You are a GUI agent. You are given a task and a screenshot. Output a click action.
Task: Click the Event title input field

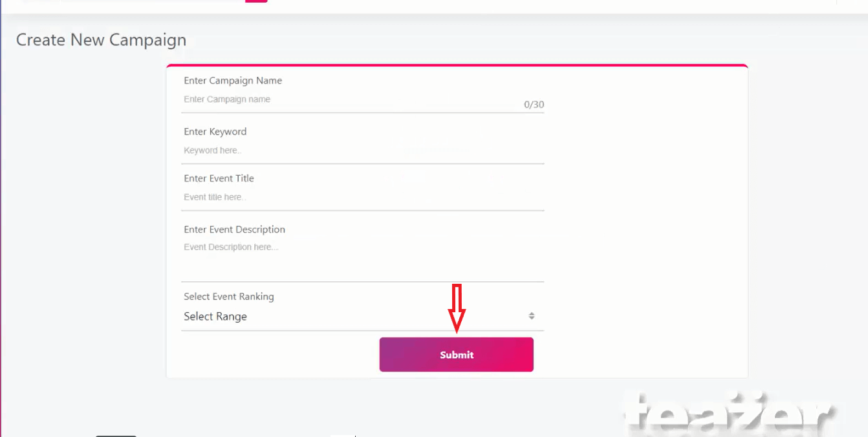click(362, 197)
